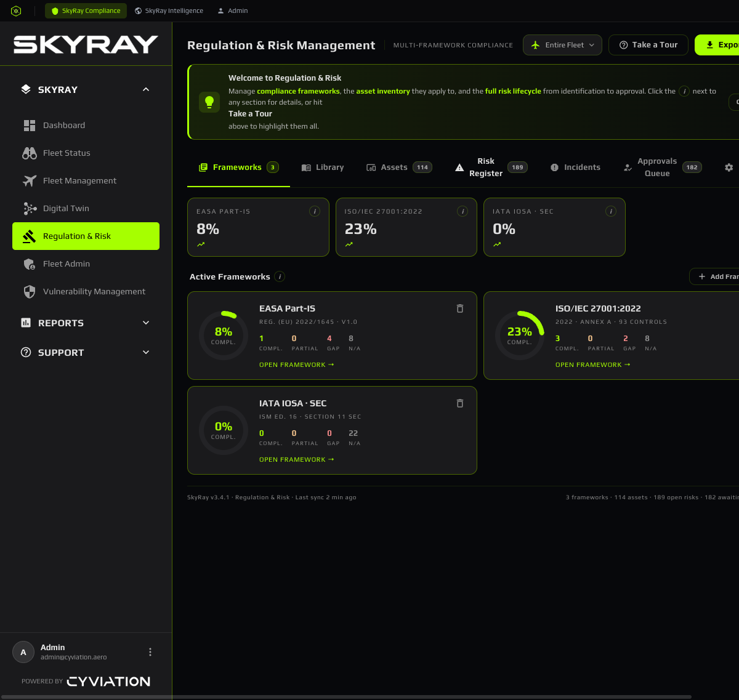Click the admin@cyviation.aero email text
The width and height of the screenshot is (739, 700).
tap(74, 658)
